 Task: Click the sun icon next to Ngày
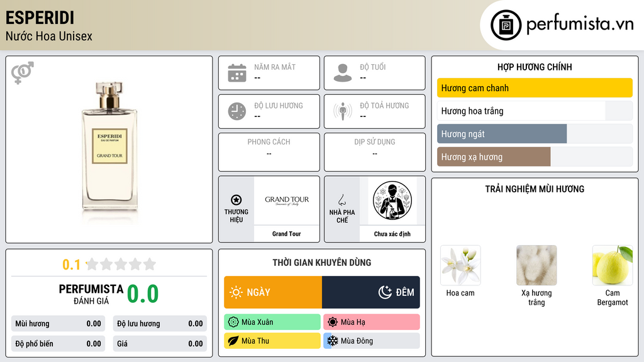click(236, 292)
